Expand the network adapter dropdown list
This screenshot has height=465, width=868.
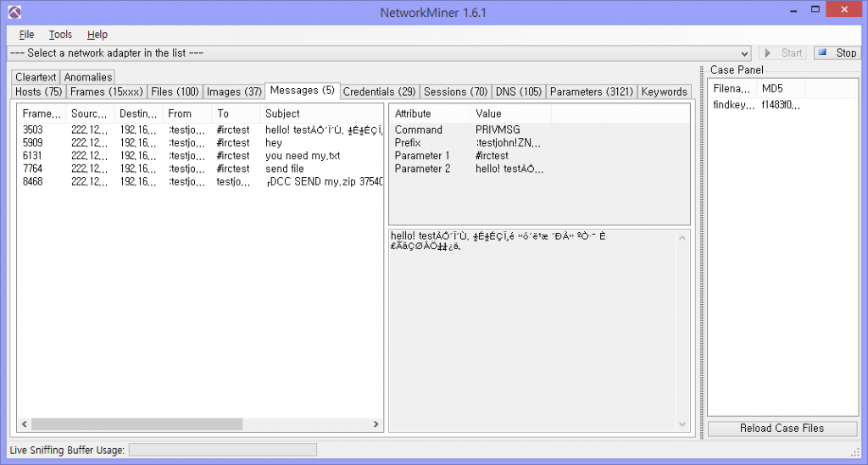click(x=744, y=53)
